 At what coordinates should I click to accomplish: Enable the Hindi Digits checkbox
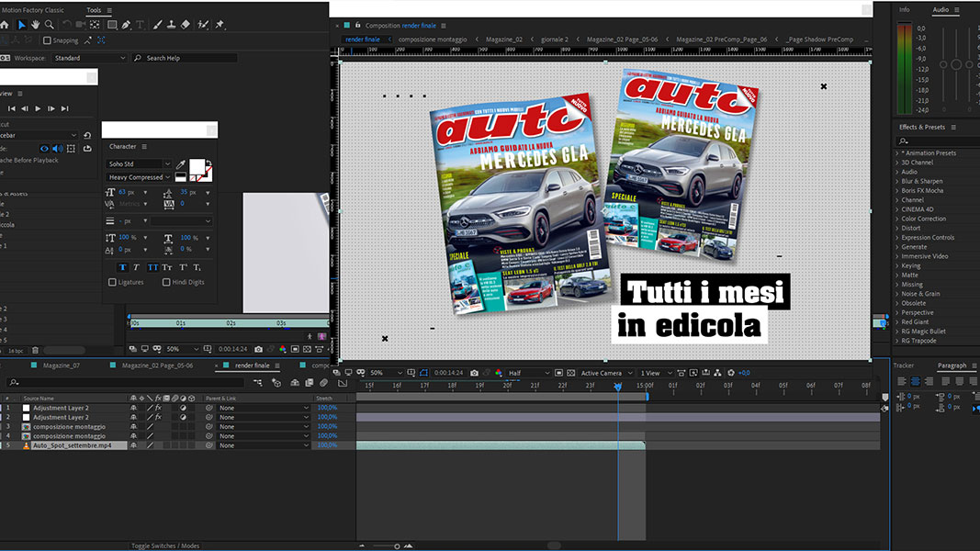click(x=166, y=282)
